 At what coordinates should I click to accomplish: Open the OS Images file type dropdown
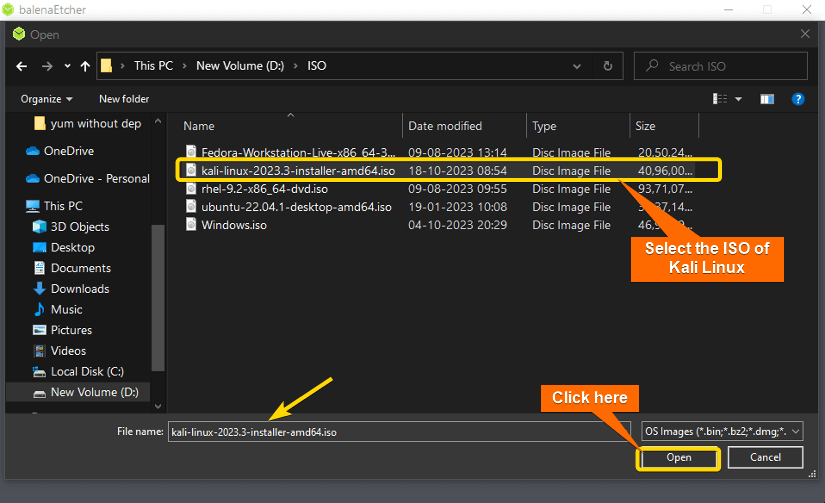722,431
